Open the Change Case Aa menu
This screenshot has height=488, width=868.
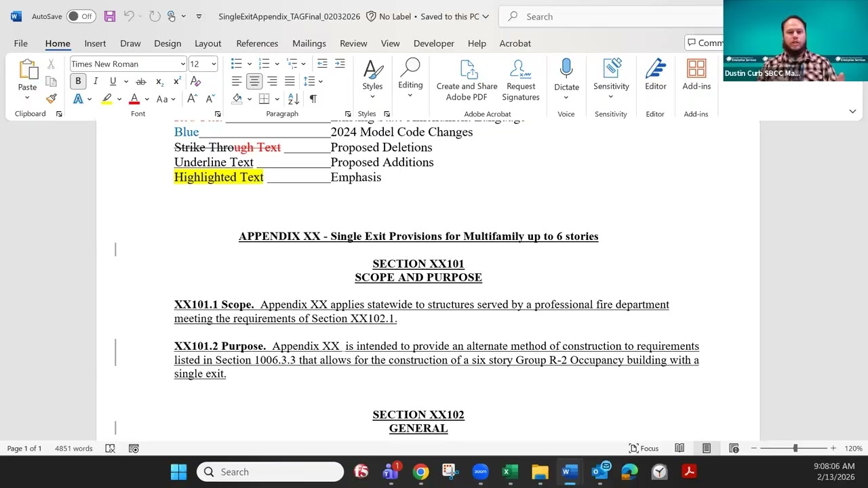pyautogui.click(x=165, y=99)
